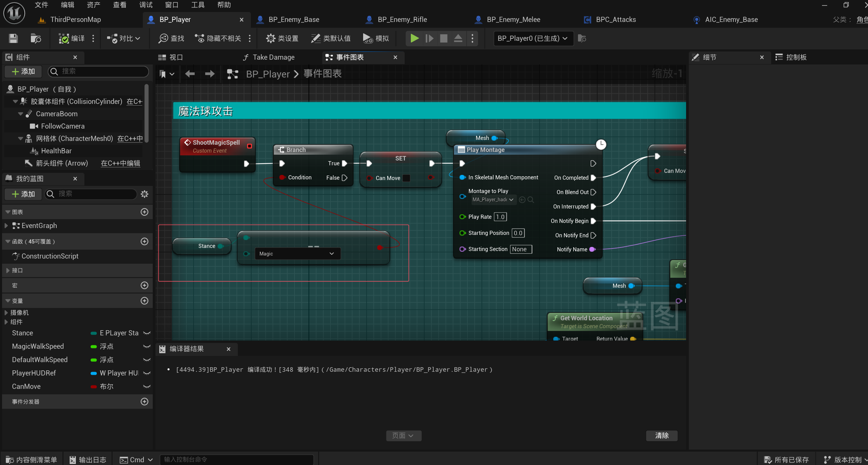Image resolution: width=868 pixels, height=465 pixels.
Task: Toggle MagicWalkSpeed visibility eye
Action: [147, 346]
